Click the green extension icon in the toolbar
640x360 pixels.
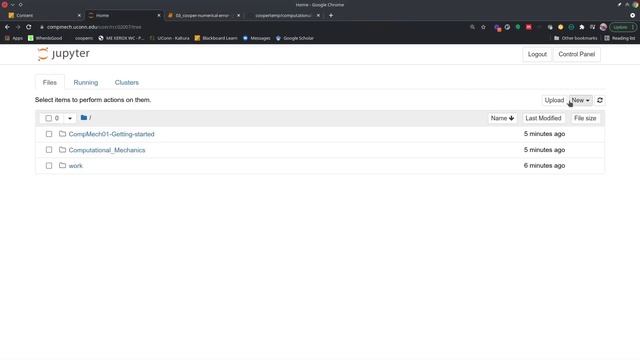point(518,27)
